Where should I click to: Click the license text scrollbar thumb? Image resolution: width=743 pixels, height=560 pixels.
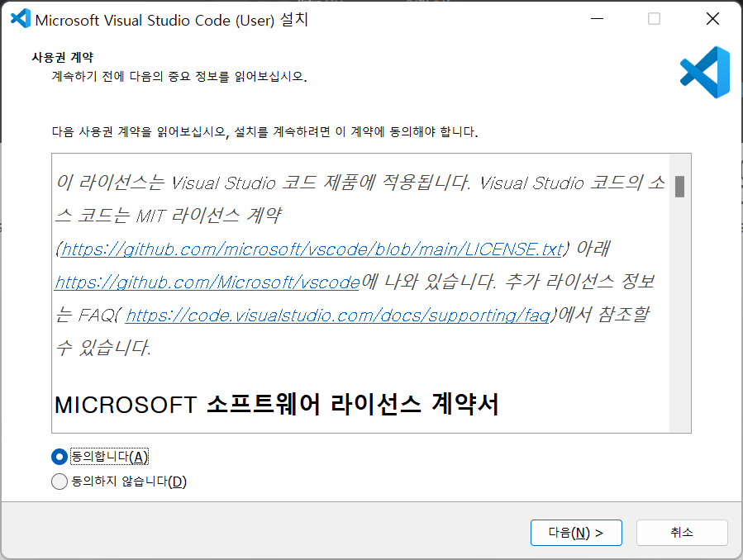click(x=679, y=187)
